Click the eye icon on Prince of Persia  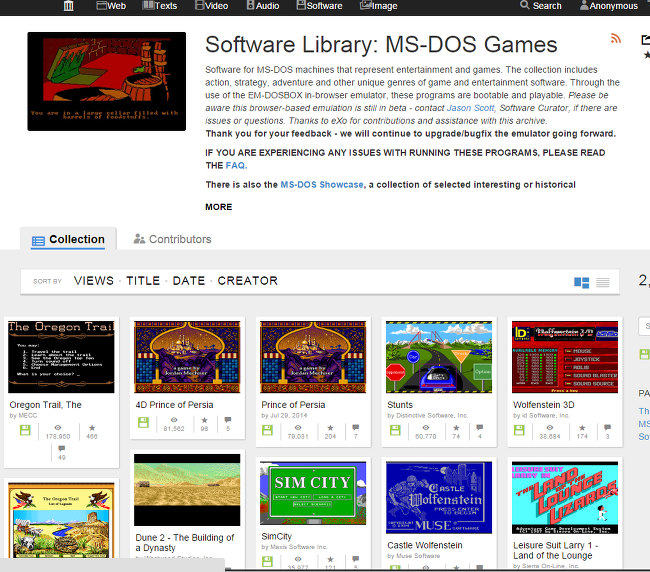(298, 427)
